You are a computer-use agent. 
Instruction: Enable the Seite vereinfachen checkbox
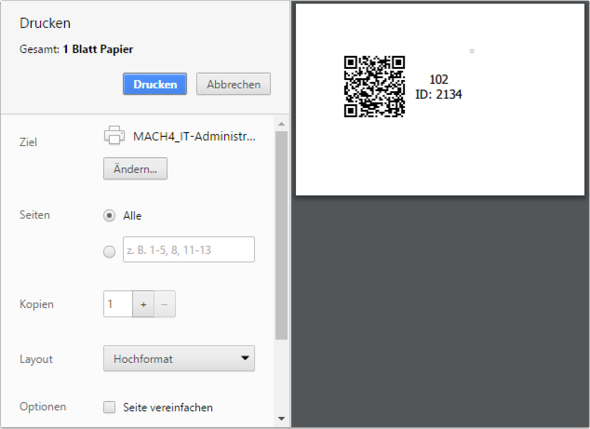pyautogui.click(x=109, y=407)
